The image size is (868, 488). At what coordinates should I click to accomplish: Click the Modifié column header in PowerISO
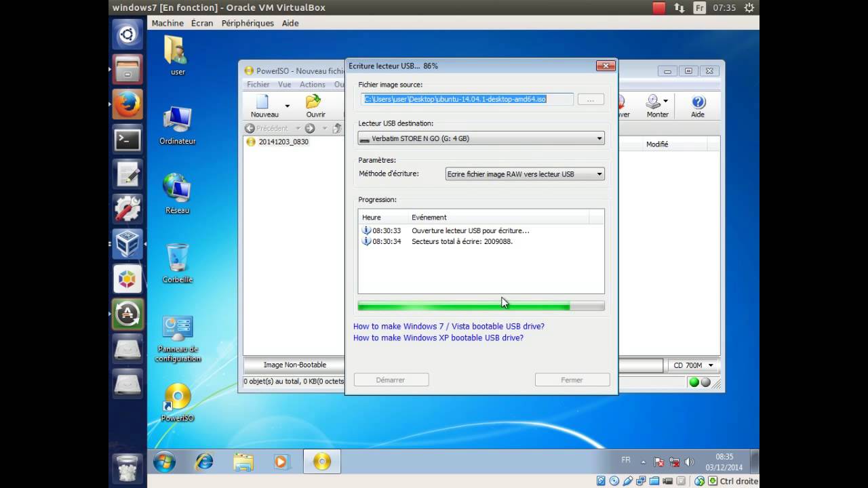point(674,144)
